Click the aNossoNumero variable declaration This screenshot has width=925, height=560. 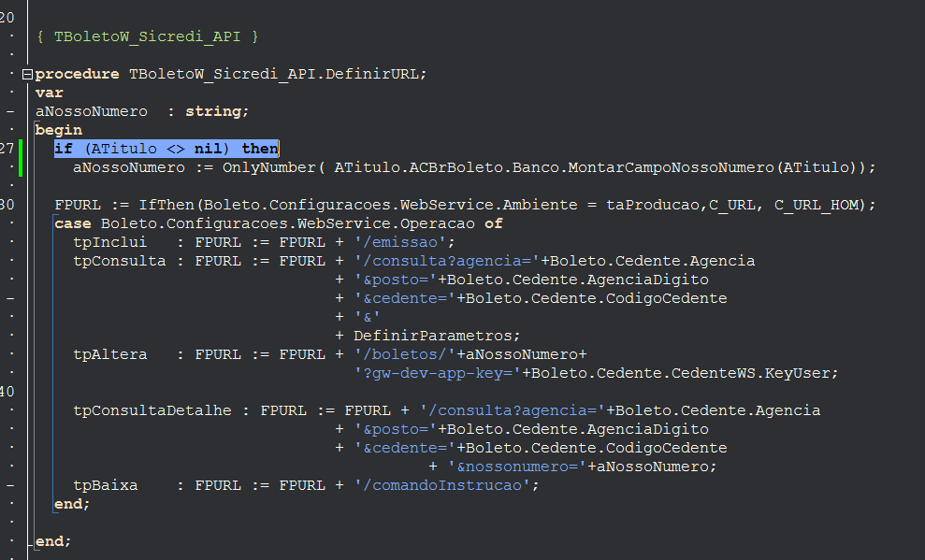tap(92, 111)
